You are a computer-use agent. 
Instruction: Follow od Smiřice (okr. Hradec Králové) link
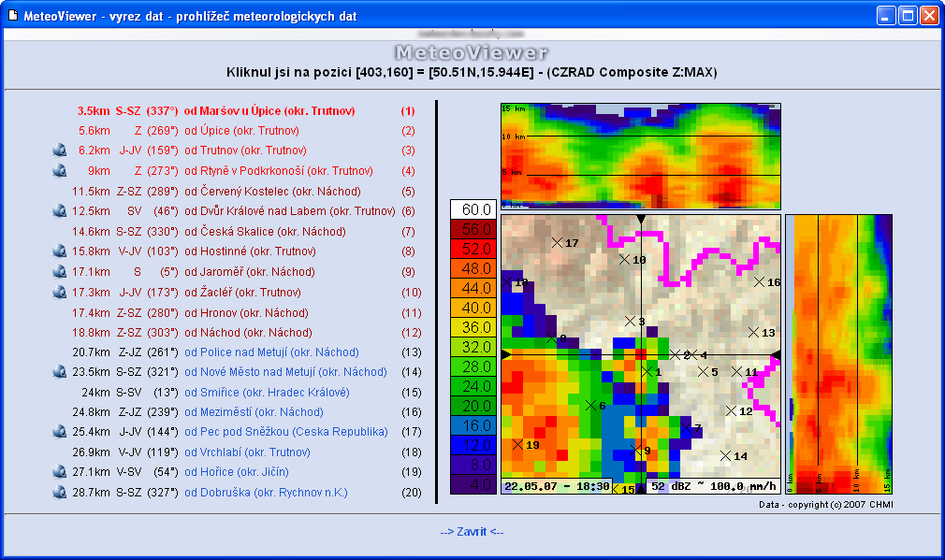point(267,393)
